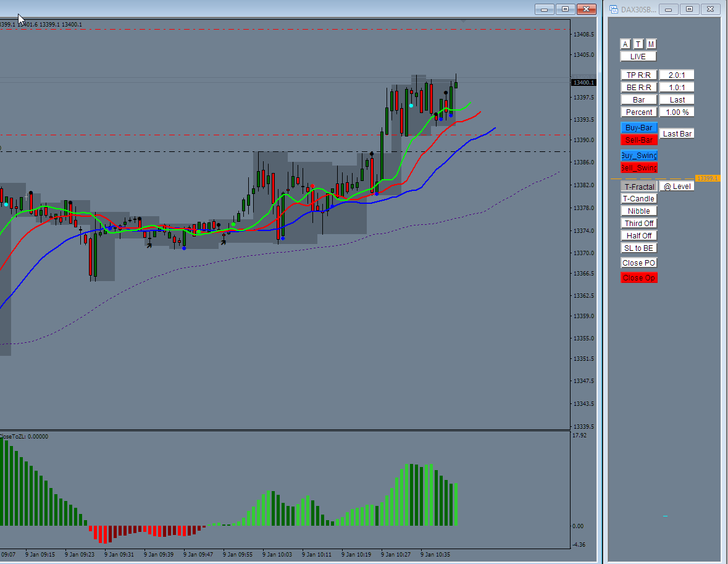Click the DAX30SB window title icon
The image size is (728, 564).
point(614,9)
